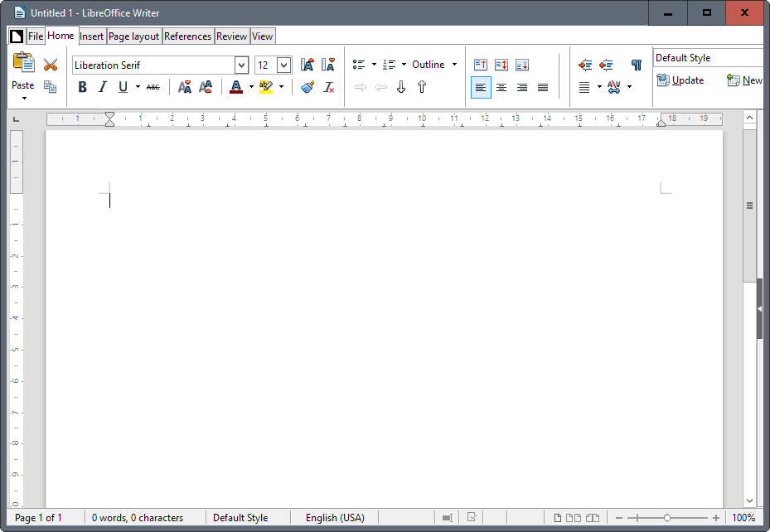Viewport: 770px width, 532px height.
Task: Toggle center horizontally alignment
Action: pyautogui.click(x=501, y=87)
